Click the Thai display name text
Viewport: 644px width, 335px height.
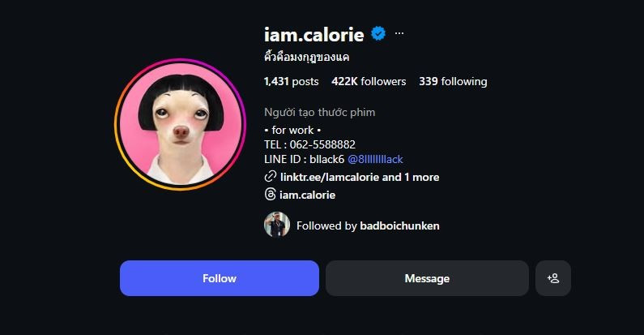pyautogui.click(x=307, y=57)
